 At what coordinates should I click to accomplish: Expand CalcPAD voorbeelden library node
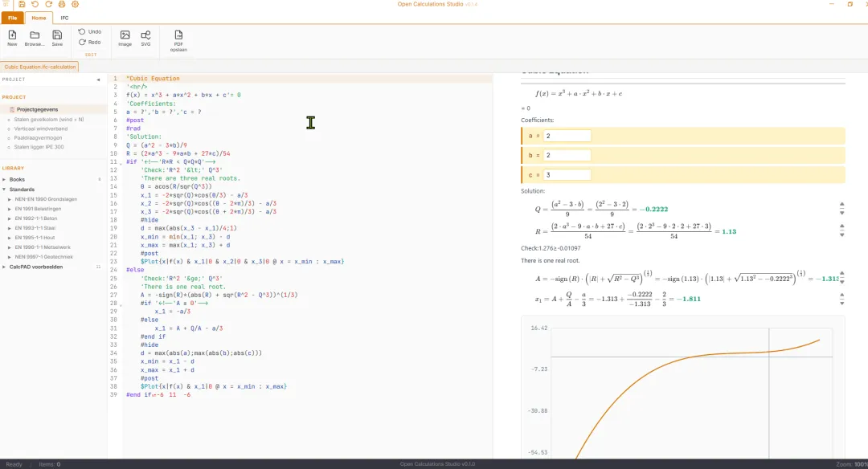tap(5, 267)
